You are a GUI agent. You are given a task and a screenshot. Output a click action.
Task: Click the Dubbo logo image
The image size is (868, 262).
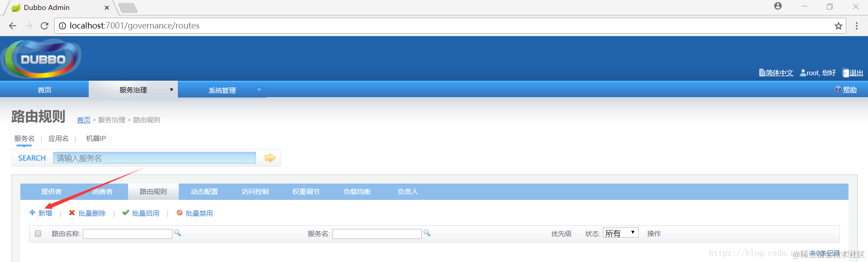pyautogui.click(x=41, y=59)
